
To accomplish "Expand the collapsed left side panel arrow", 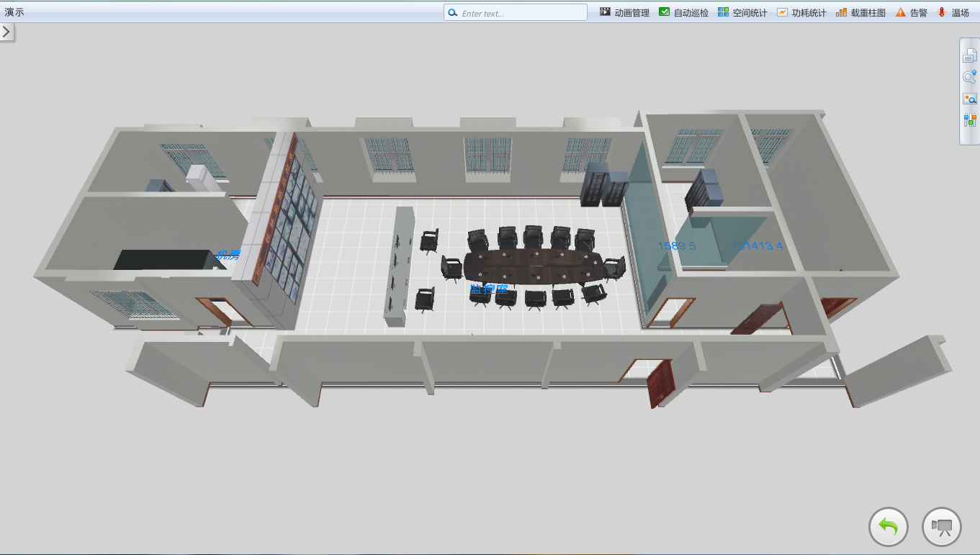I will [6, 32].
